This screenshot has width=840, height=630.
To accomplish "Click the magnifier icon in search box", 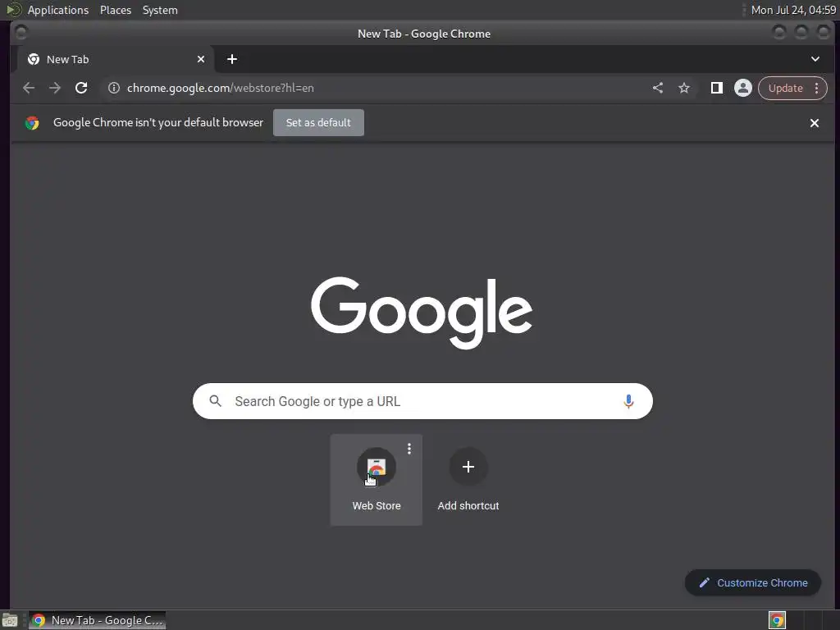I will pos(216,400).
